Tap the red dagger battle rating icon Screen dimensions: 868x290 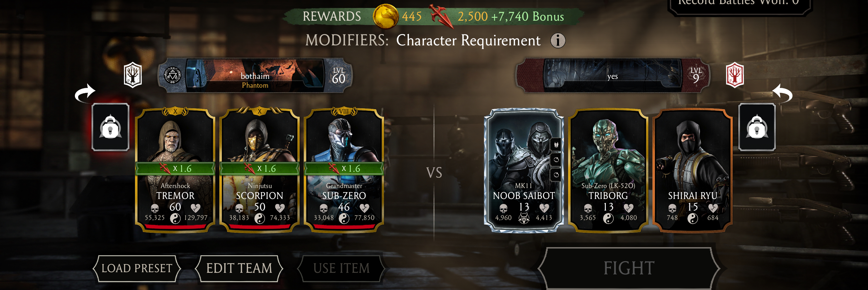pos(441,16)
